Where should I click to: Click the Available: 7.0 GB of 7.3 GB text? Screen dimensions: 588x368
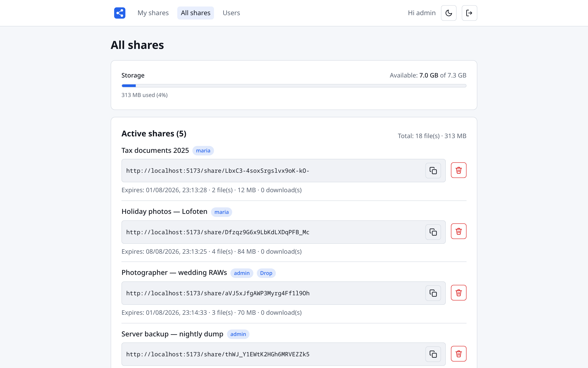pyautogui.click(x=428, y=75)
